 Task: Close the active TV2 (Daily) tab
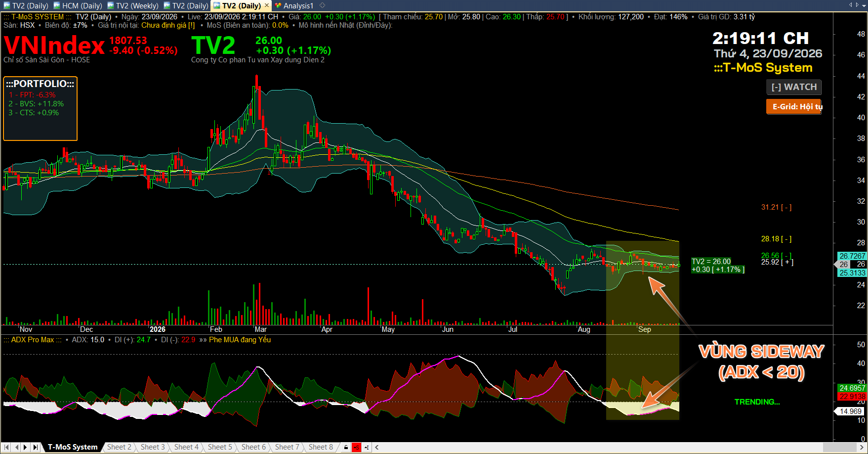point(267,5)
